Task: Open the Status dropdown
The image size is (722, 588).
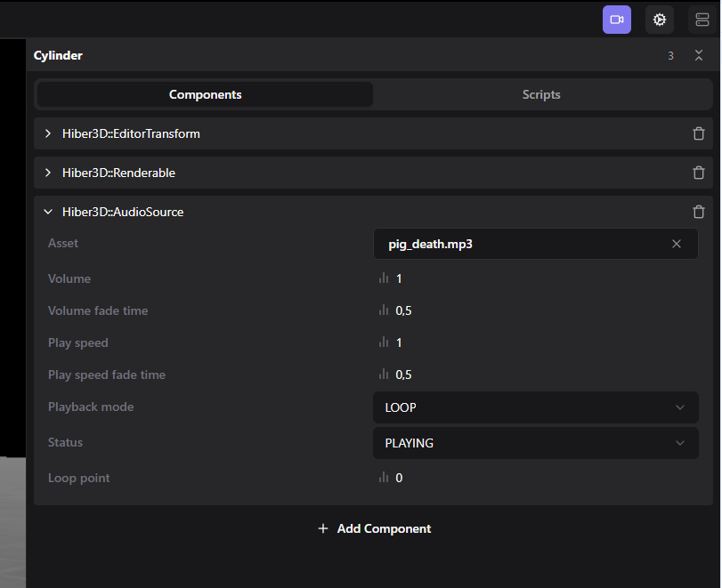Action: point(535,443)
